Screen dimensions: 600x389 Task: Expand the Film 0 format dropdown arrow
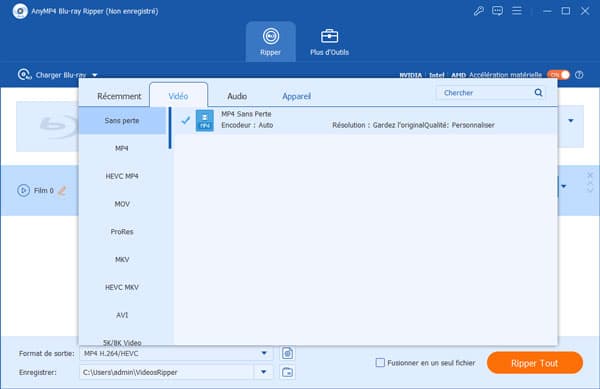[x=564, y=186]
